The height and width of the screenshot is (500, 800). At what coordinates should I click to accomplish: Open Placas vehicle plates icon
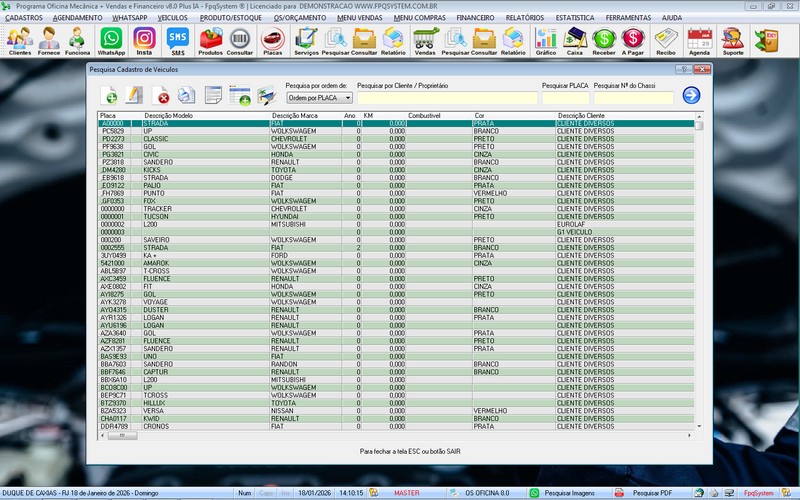[x=271, y=40]
